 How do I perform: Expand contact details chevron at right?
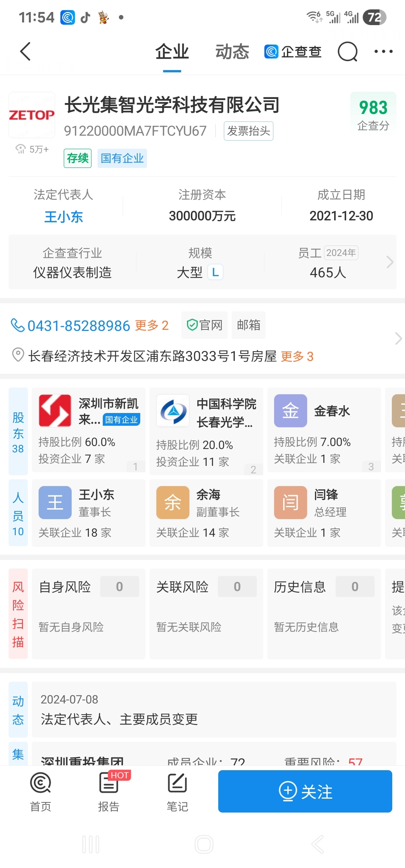(x=398, y=338)
